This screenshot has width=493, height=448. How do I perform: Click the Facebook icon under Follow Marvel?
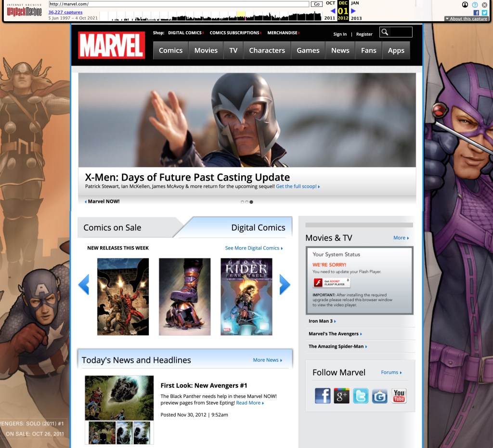coord(323,395)
